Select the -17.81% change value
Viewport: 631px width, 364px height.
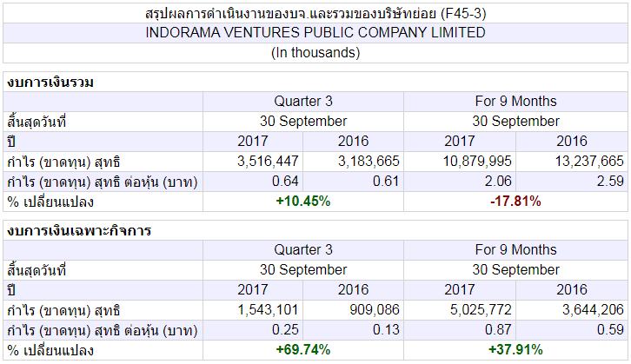[515, 201]
